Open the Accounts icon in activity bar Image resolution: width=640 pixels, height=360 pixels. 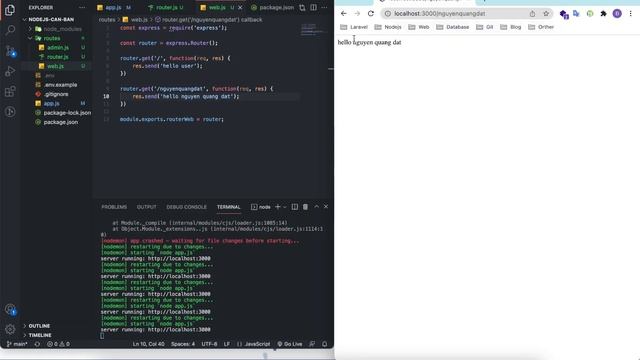(x=10, y=309)
